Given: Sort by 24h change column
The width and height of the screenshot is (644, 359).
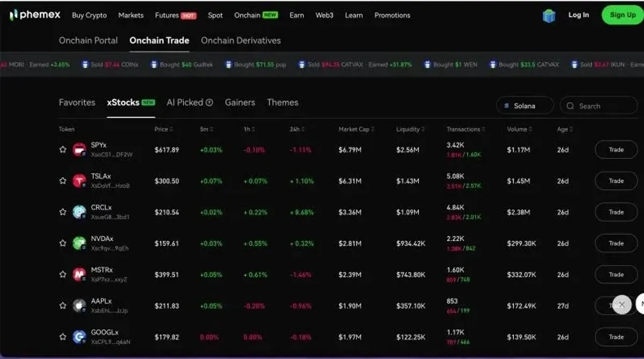Looking at the screenshot, I should pyautogui.click(x=303, y=129).
